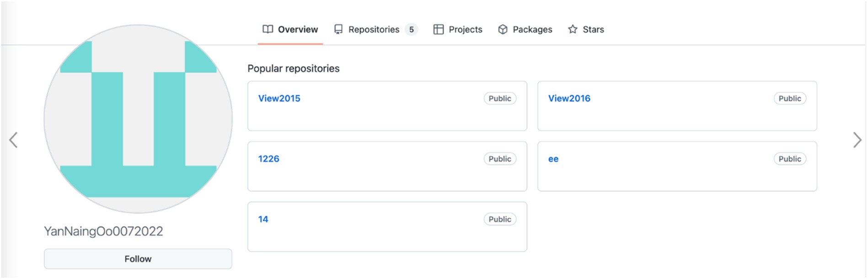Image resolution: width=868 pixels, height=279 pixels.
Task: Click the Packages cube icon
Action: click(503, 29)
